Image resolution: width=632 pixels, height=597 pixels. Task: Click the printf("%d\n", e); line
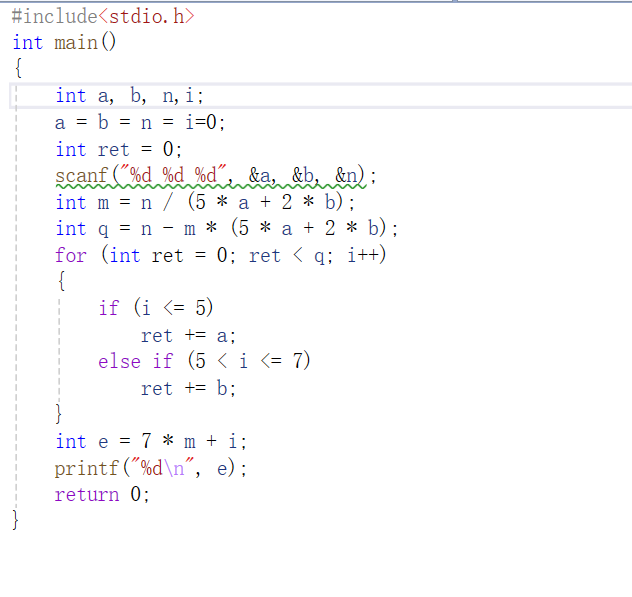[151, 468]
